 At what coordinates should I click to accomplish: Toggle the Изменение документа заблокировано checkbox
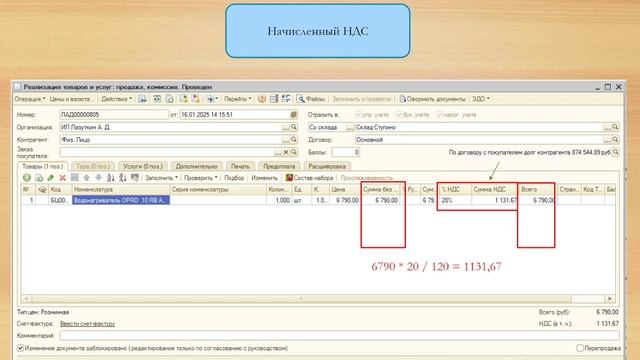(20, 348)
